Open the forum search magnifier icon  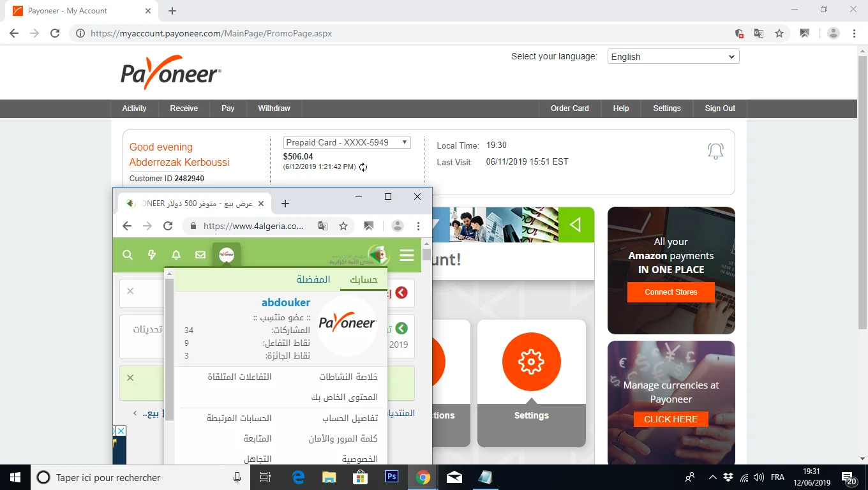128,255
